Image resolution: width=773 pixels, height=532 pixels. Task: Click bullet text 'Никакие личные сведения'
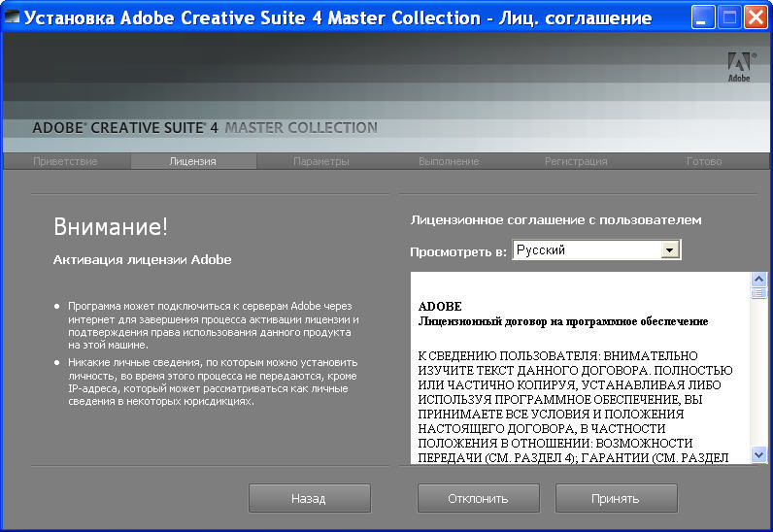[x=213, y=382]
